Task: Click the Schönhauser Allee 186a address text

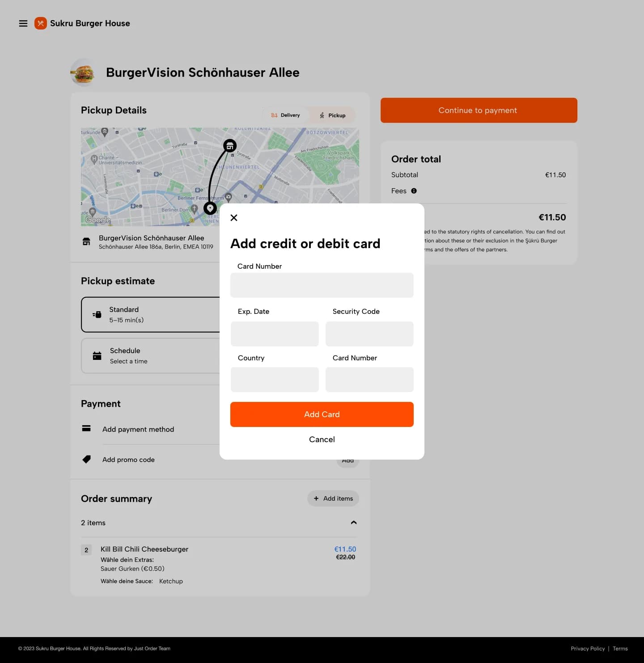Action: [x=156, y=247]
